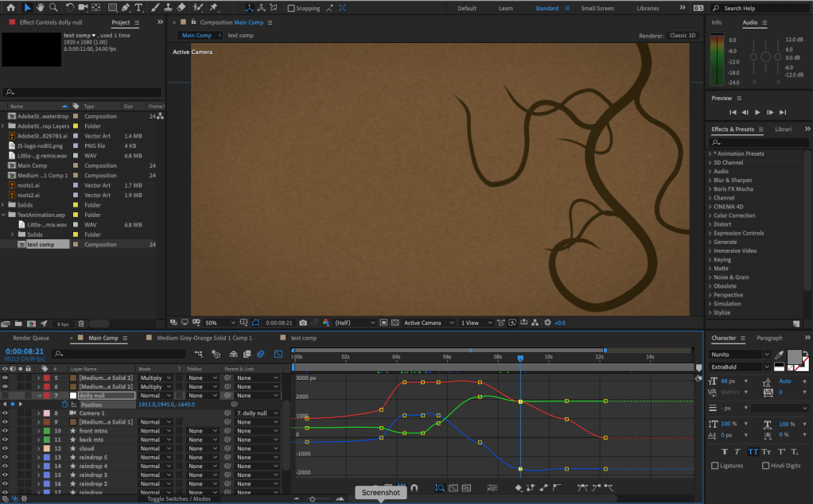
Task: Open the Small Screen workspace
Action: [597, 8]
